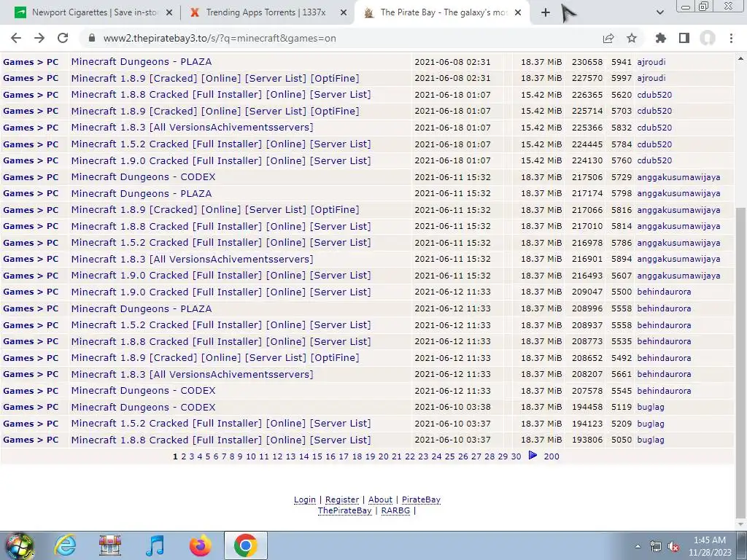Open Minecraft Dungeons - CODEX by anggakusumawijaya
747x560 pixels.
coord(144,177)
